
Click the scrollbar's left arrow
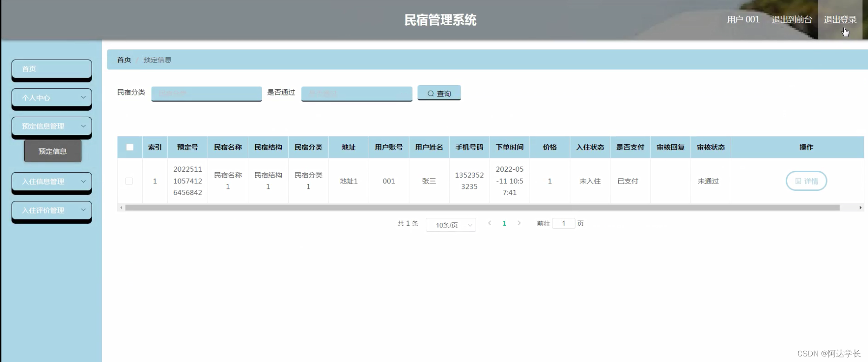point(121,208)
